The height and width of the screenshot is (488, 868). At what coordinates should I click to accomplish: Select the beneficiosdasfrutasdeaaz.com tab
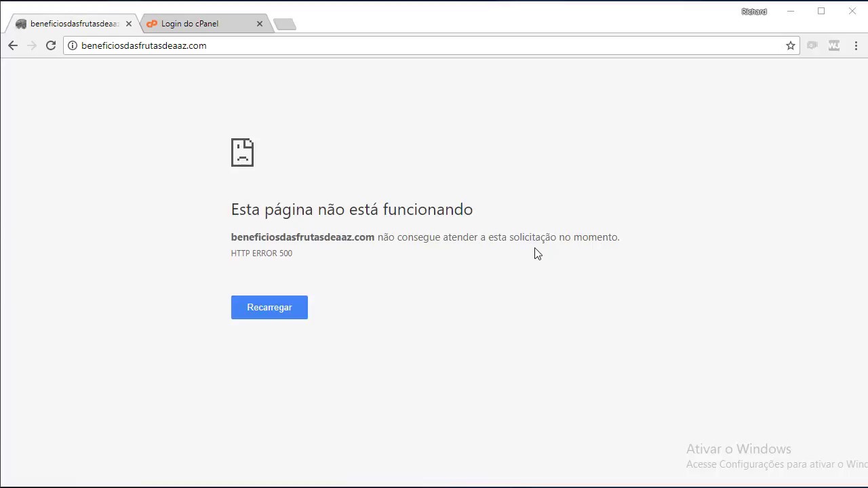click(x=73, y=24)
